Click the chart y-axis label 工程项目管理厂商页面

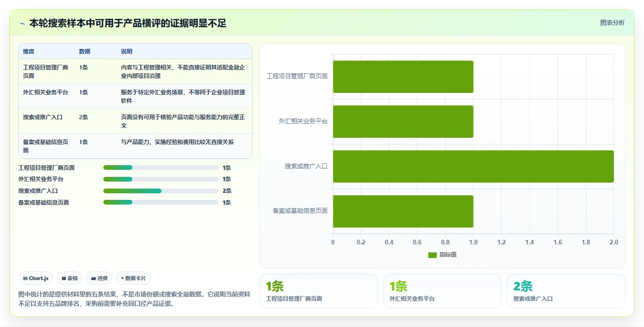[298, 76]
